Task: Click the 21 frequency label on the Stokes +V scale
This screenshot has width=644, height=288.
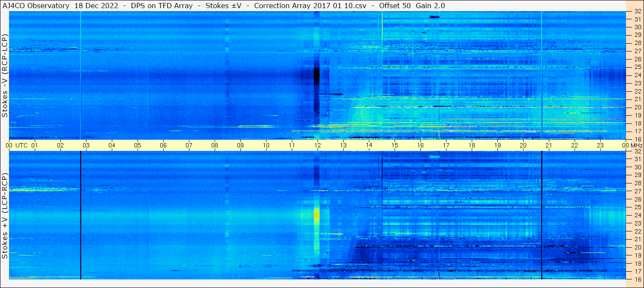Action: [637, 239]
